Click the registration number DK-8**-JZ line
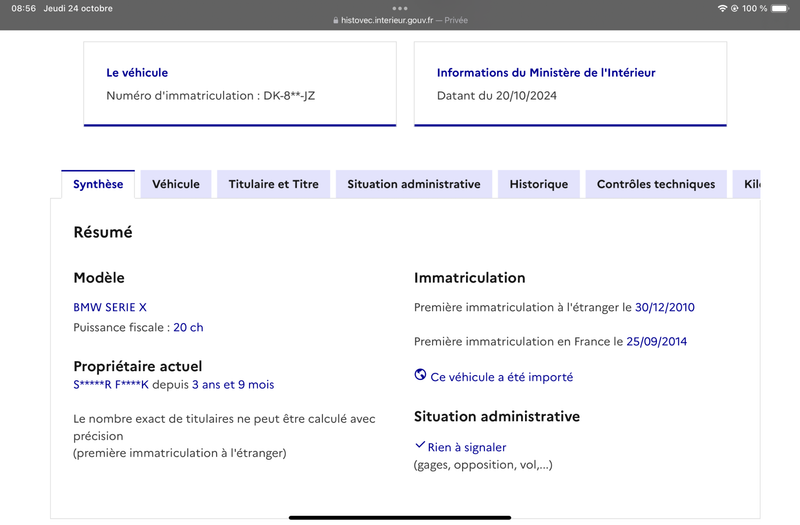Viewport: 800px width, 525px height. pyautogui.click(x=211, y=95)
